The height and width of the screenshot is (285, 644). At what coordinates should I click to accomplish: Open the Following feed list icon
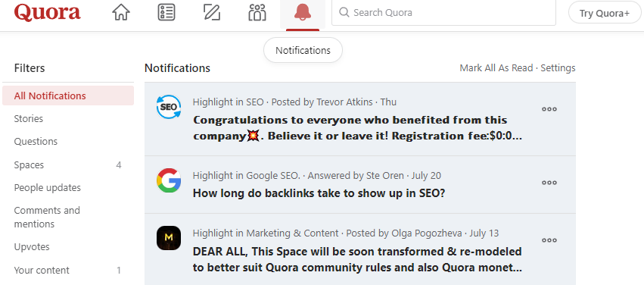coord(166,12)
